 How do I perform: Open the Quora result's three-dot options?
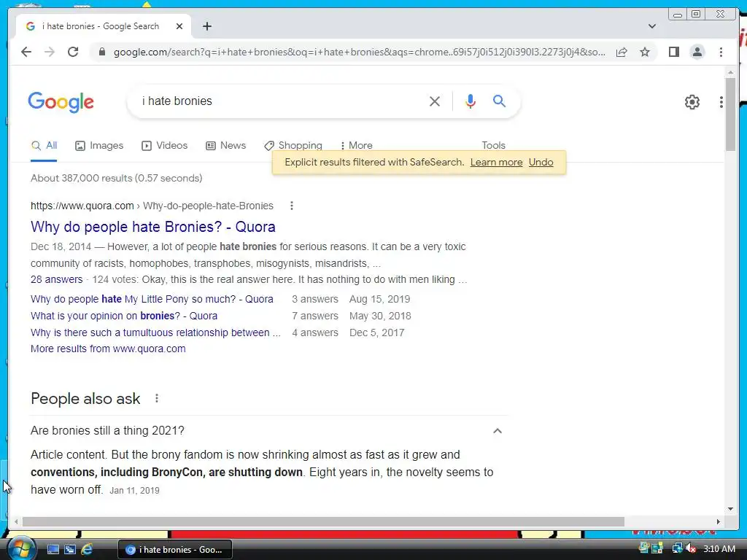pyautogui.click(x=292, y=206)
